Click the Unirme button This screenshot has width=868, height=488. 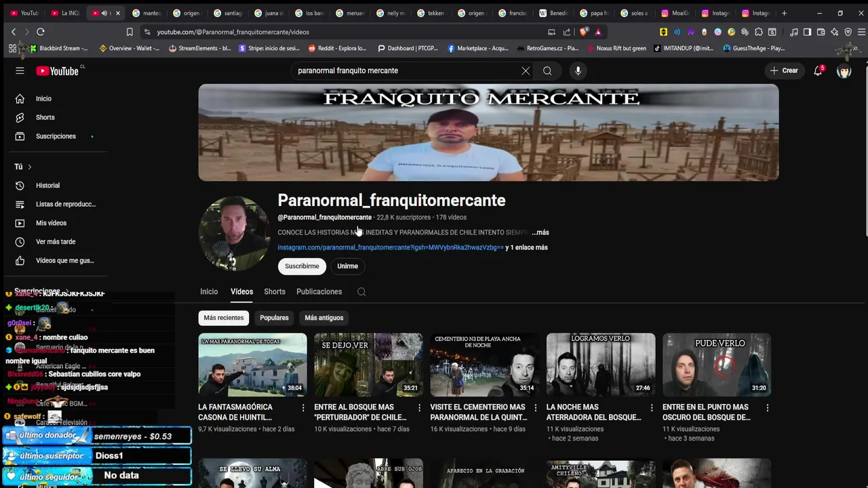347,266
